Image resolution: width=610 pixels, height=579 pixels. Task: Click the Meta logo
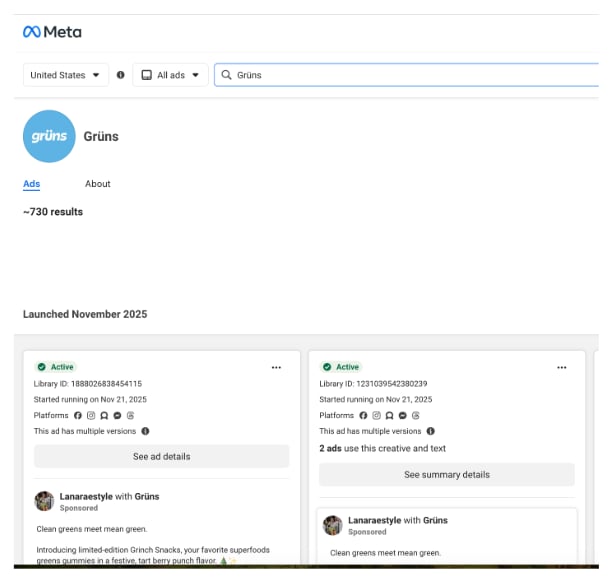pyautogui.click(x=52, y=32)
